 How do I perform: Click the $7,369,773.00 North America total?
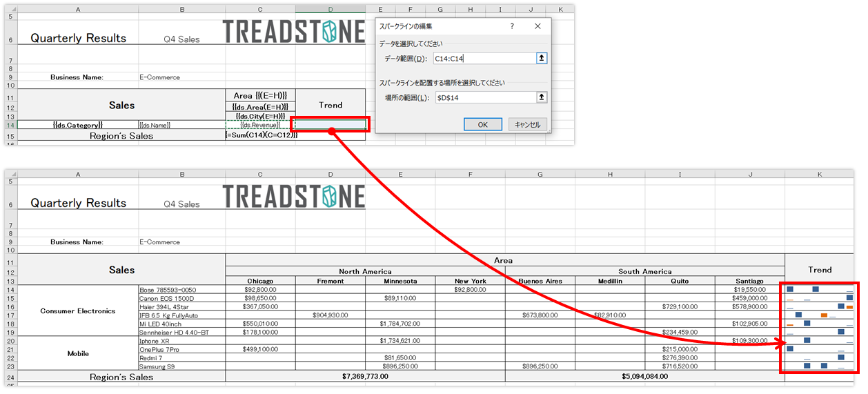pos(365,377)
